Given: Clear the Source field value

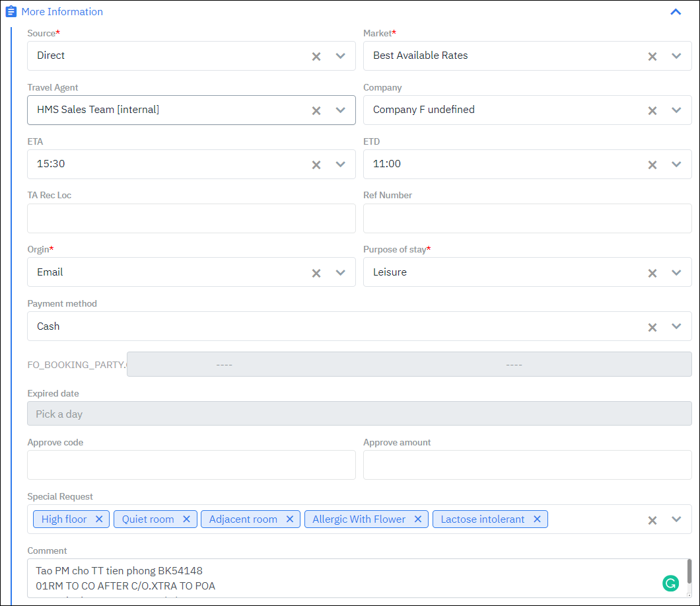Looking at the screenshot, I should pyautogui.click(x=316, y=56).
